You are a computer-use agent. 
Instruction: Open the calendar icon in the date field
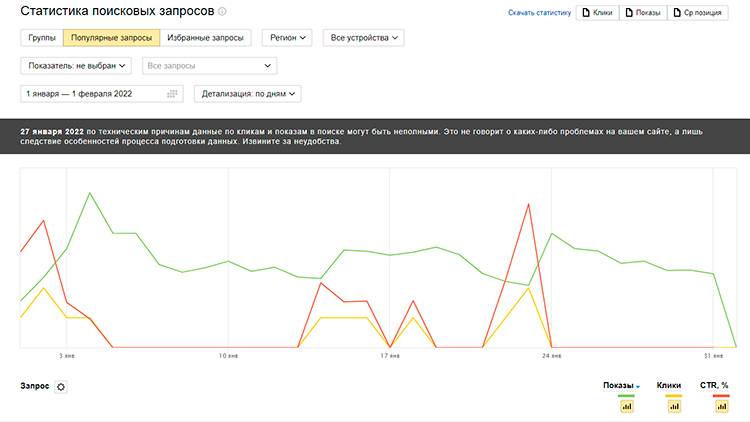coord(173,94)
